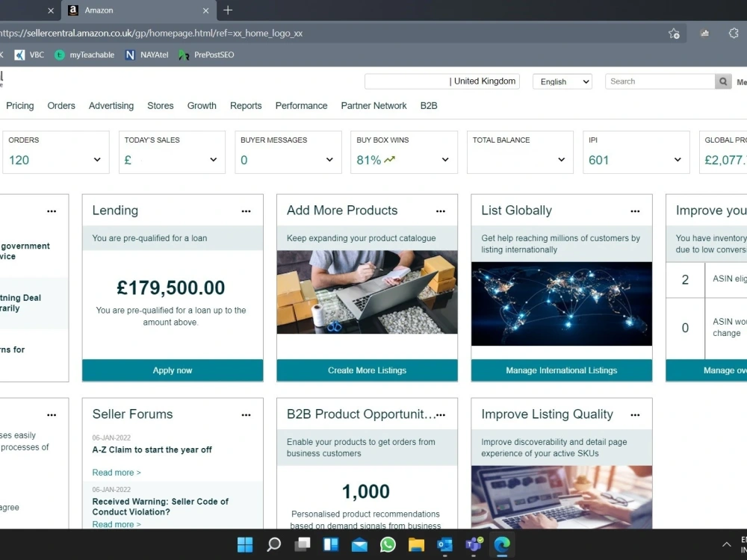747x560 pixels.
Task: Open the Lending card options menu
Action: [246, 211]
